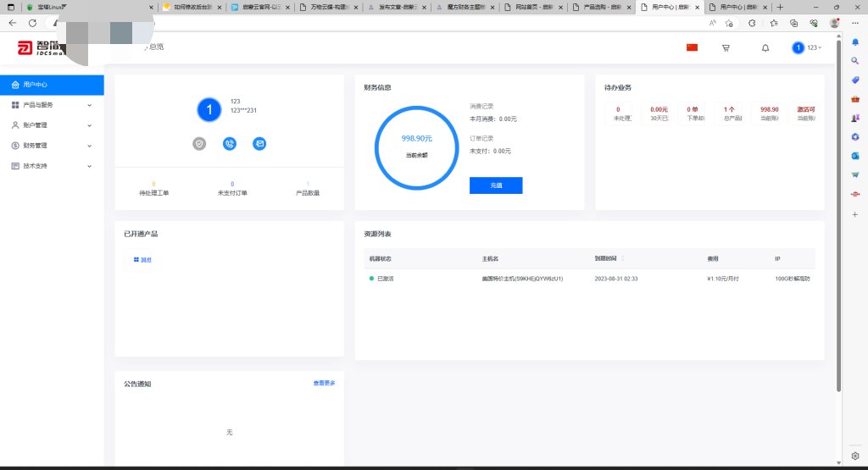Click the 查看更多 link in announcements
This screenshot has height=470, width=868.
tap(324, 384)
